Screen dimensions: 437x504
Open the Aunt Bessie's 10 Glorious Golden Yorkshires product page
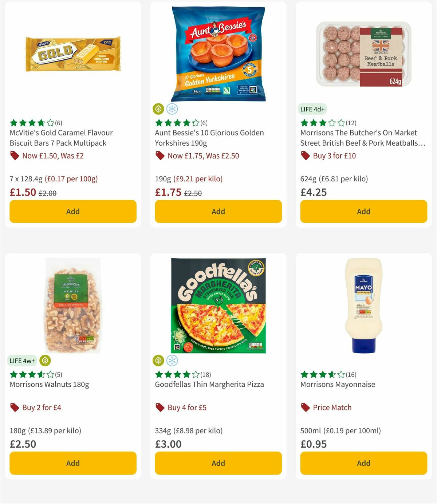(209, 138)
